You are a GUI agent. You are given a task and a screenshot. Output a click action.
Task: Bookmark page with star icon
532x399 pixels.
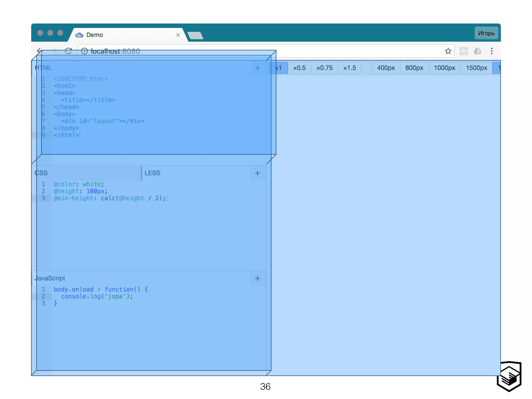448,51
